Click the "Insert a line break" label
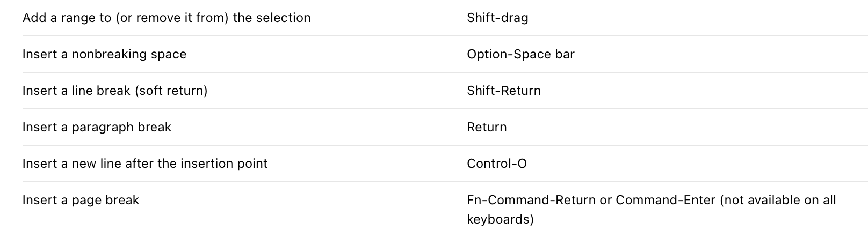 [76, 91]
